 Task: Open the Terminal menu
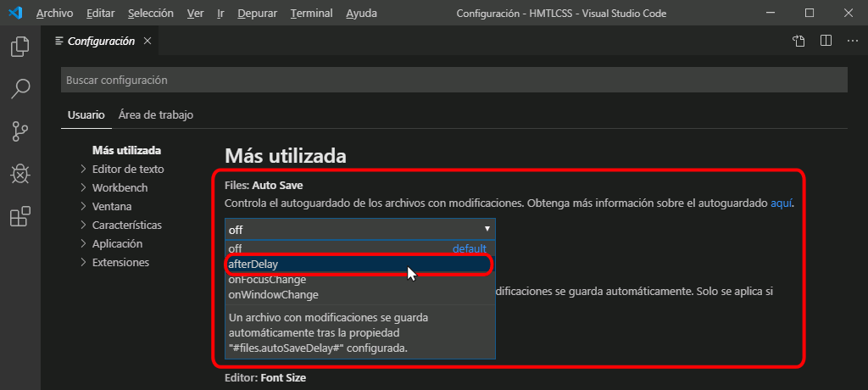click(x=312, y=14)
